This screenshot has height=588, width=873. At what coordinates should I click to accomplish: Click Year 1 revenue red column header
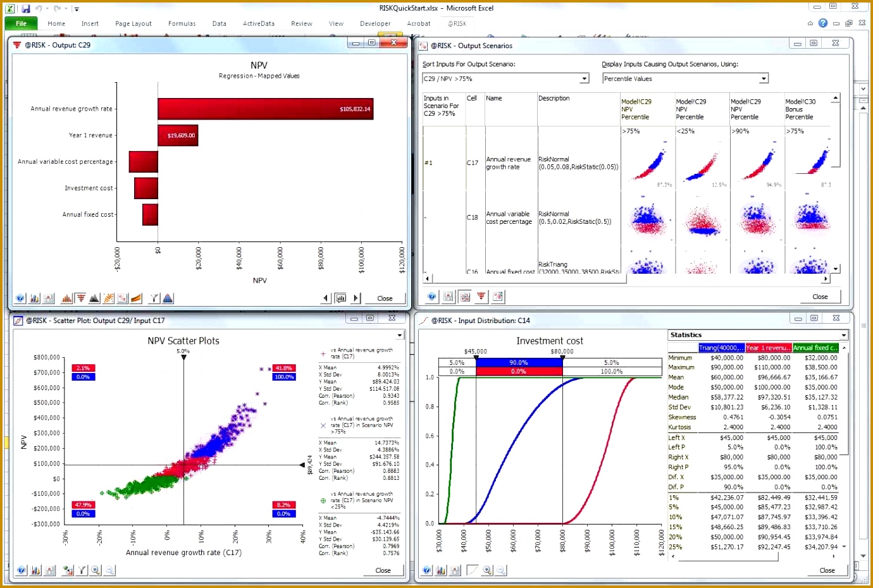[767, 348]
